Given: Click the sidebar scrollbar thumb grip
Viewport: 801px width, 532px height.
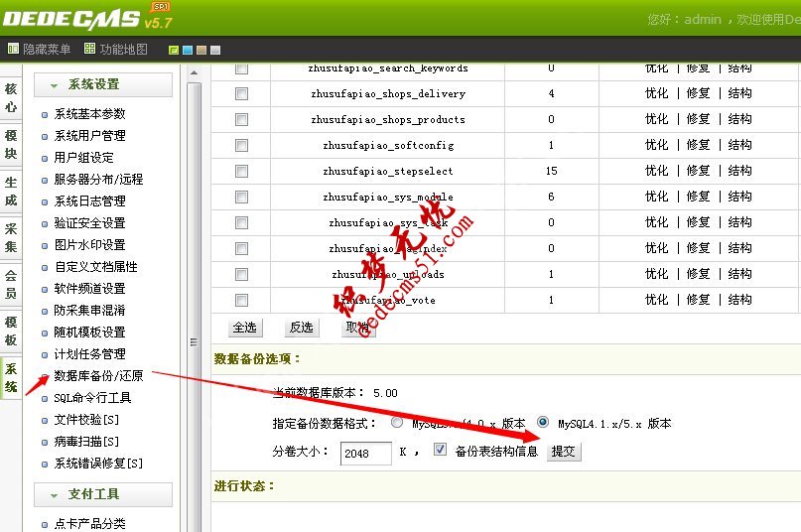Looking at the screenshot, I should [194, 341].
